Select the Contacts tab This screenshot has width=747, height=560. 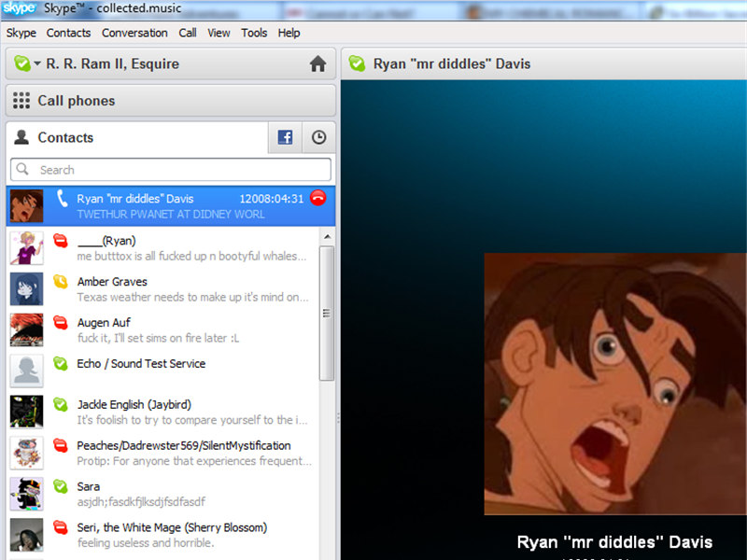point(137,137)
